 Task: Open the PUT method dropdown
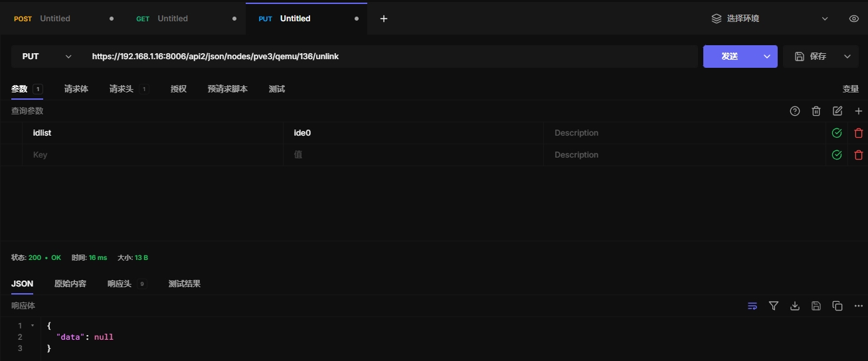(46, 57)
